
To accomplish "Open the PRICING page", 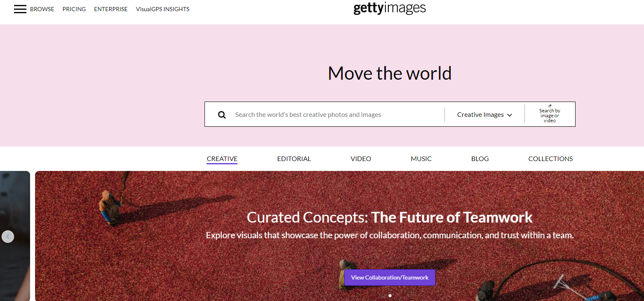I will pyautogui.click(x=74, y=9).
